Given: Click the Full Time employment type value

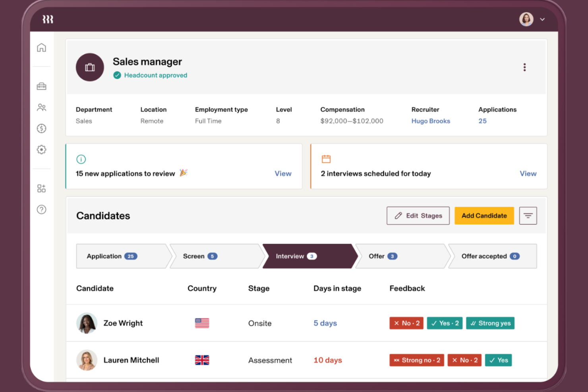Looking at the screenshot, I should [x=208, y=121].
